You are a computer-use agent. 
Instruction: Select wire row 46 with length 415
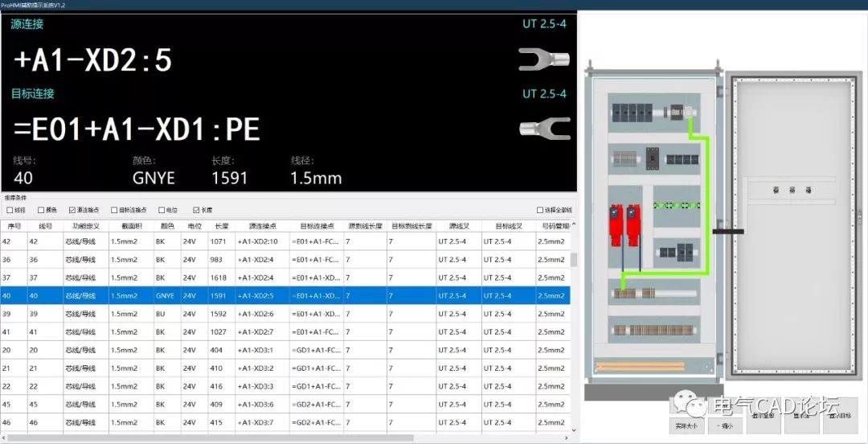point(285,423)
